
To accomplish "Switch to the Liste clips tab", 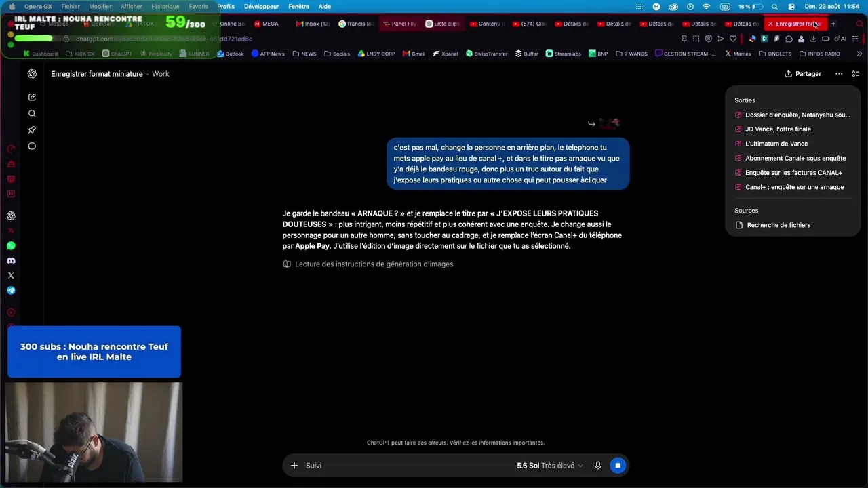I will click(x=443, y=24).
